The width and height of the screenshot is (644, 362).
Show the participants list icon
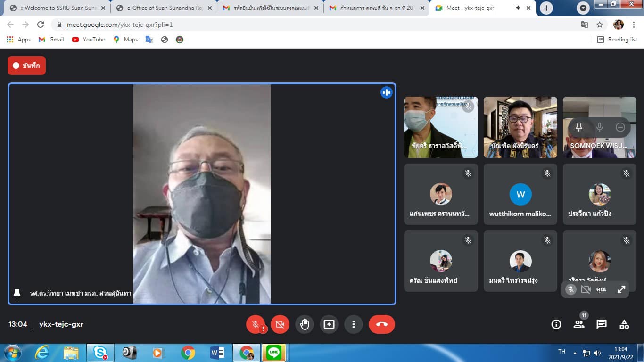(578, 324)
